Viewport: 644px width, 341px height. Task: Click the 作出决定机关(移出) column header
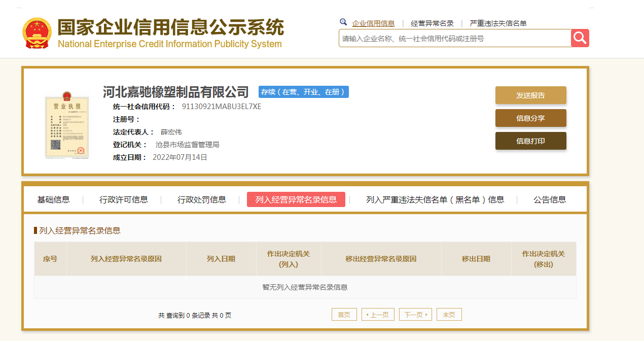click(x=544, y=259)
